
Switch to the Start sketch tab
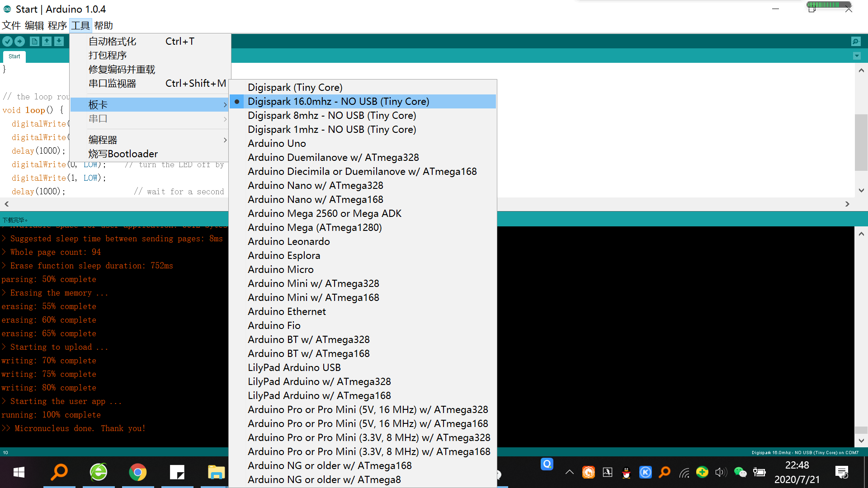(x=14, y=56)
